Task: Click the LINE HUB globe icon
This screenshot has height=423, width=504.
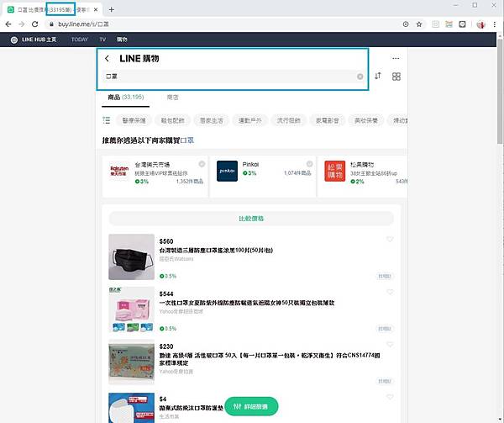Action: coord(14,40)
